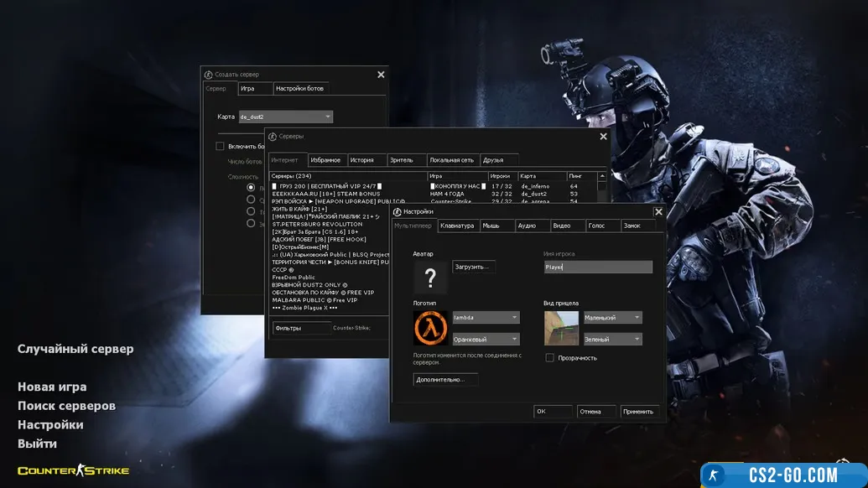Open the Зеленый crosshair color dropdown
Screen dimensions: 868x488
pyautogui.click(x=612, y=340)
